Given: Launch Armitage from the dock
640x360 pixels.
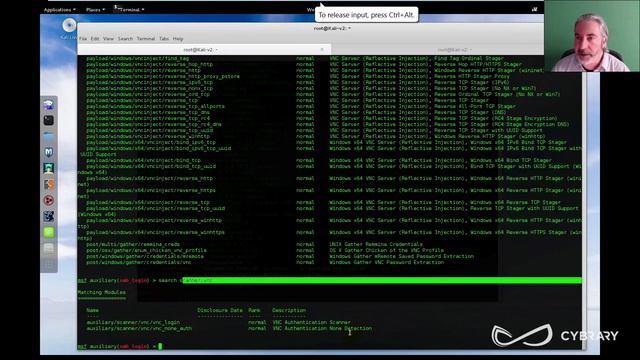Looking at the screenshot, I should pyautogui.click(x=49, y=168).
